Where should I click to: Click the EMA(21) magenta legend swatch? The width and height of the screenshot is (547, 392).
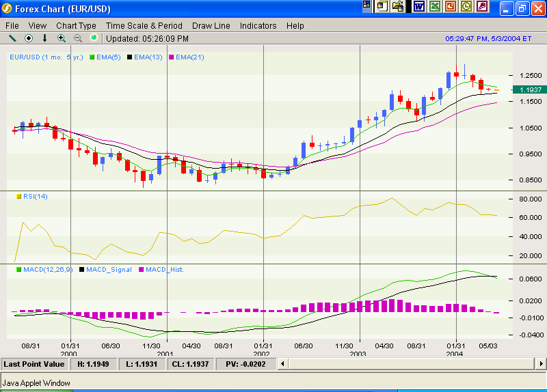(172, 57)
